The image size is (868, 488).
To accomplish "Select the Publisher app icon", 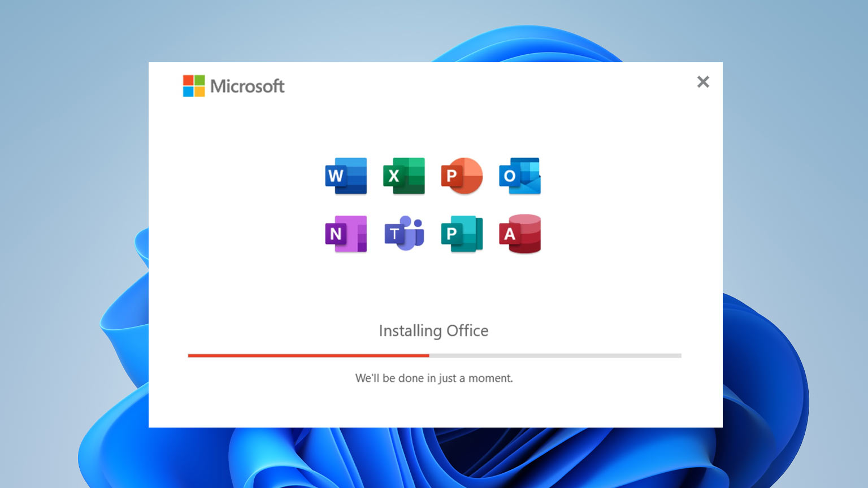I will [x=462, y=234].
